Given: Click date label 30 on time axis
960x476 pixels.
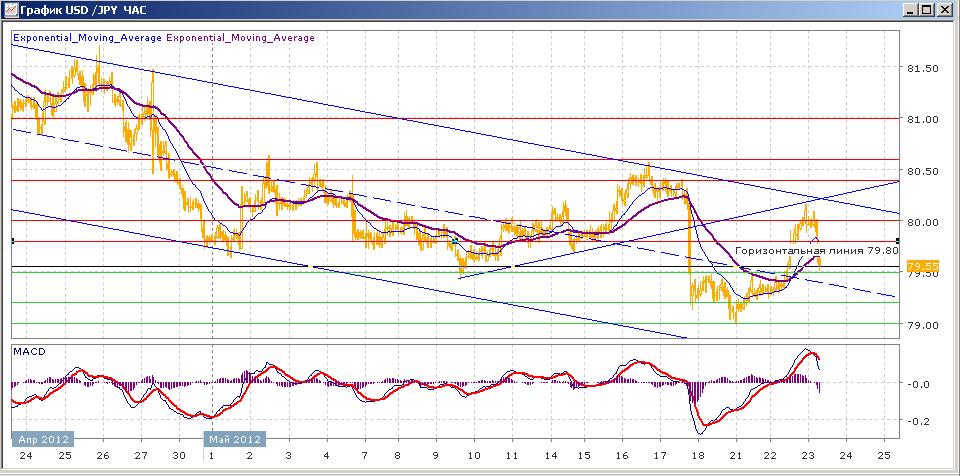Looking at the screenshot, I should click(179, 457).
